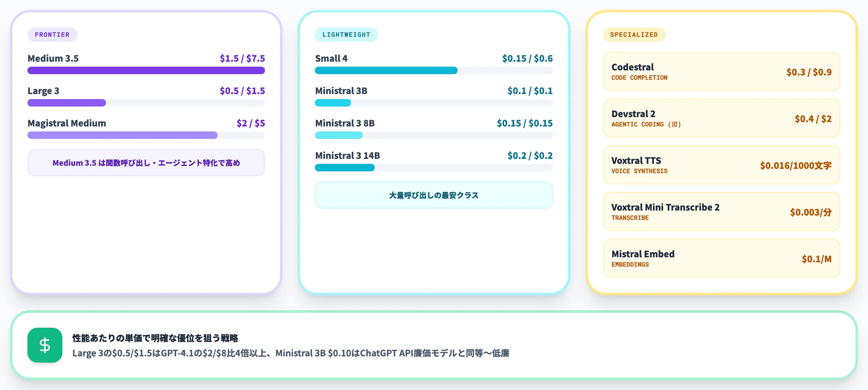Open the Voxtral TTS voice synthesis card
Image resolution: width=868 pixels, height=390 pixels.
point(721,165)
